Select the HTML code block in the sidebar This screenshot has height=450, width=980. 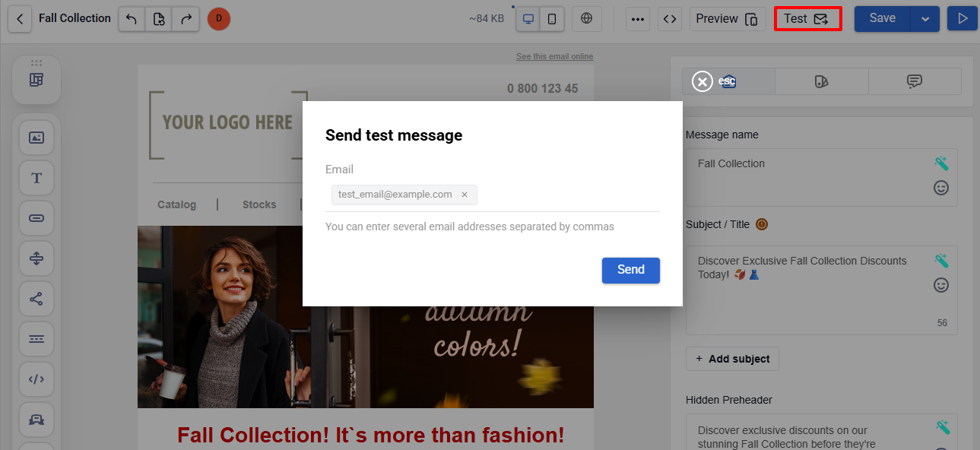coord(36,379)
